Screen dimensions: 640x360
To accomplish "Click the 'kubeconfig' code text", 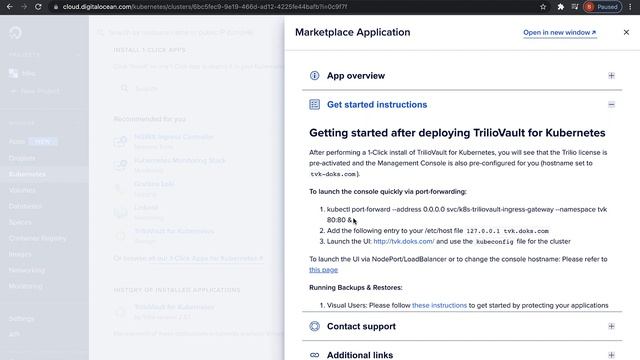I will [x=495, y=242].
